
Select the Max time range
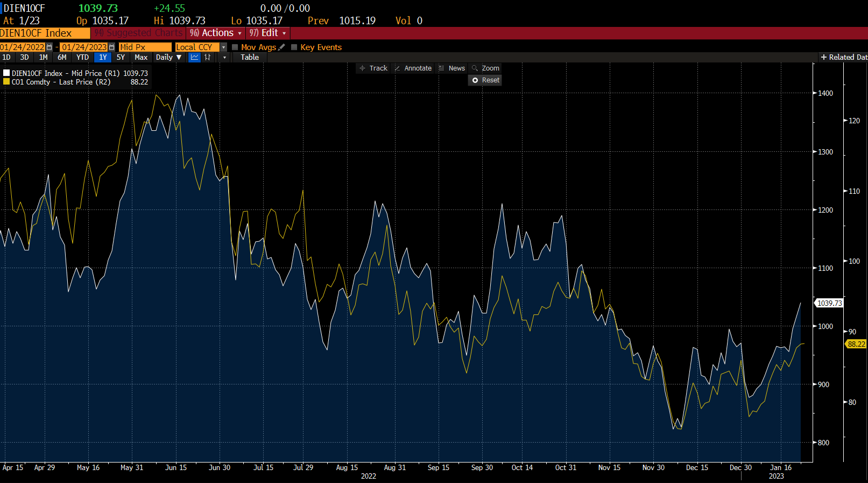[141, 57]
